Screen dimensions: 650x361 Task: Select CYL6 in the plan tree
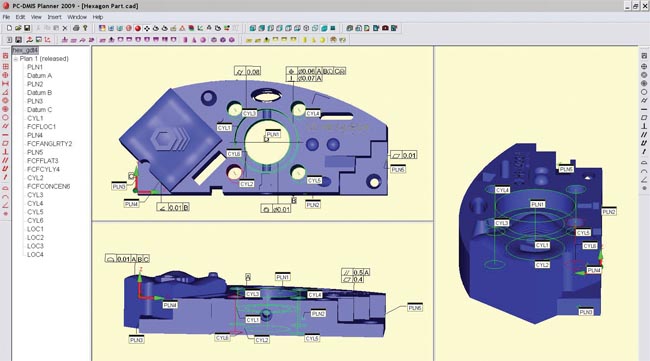coord(35,220)
